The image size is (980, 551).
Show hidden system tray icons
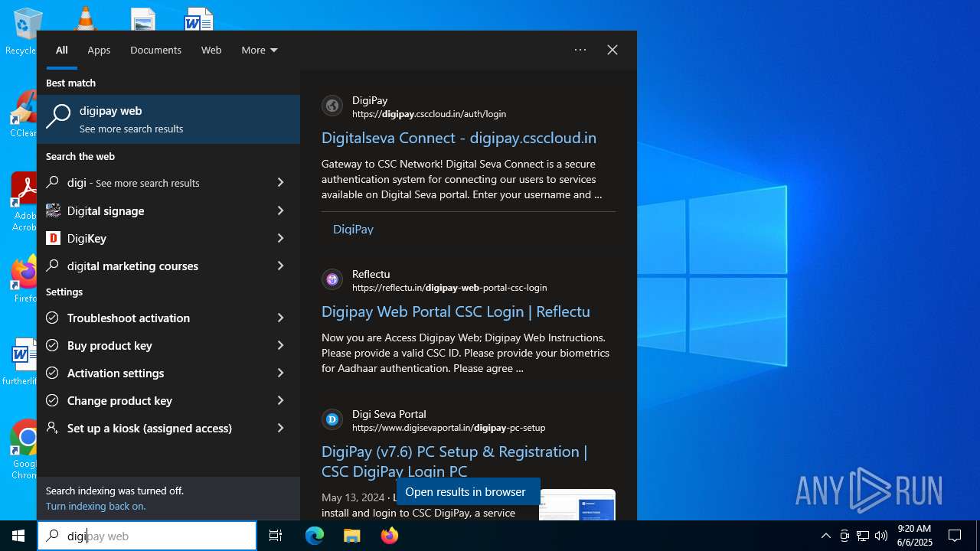(825, 536)
